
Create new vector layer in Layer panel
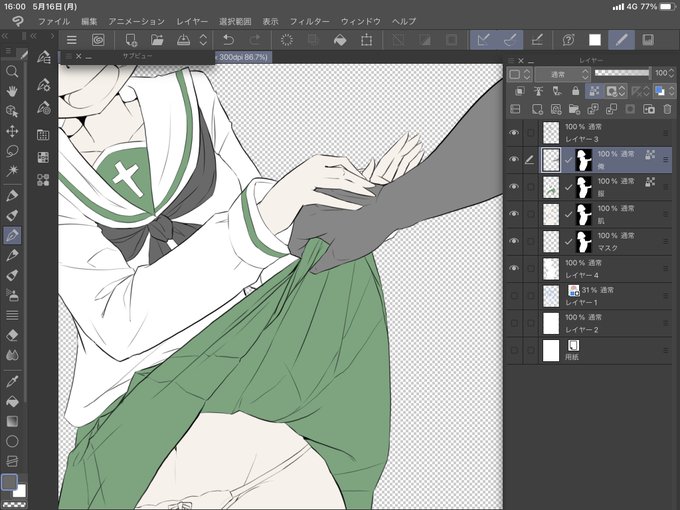coord(556,109)
